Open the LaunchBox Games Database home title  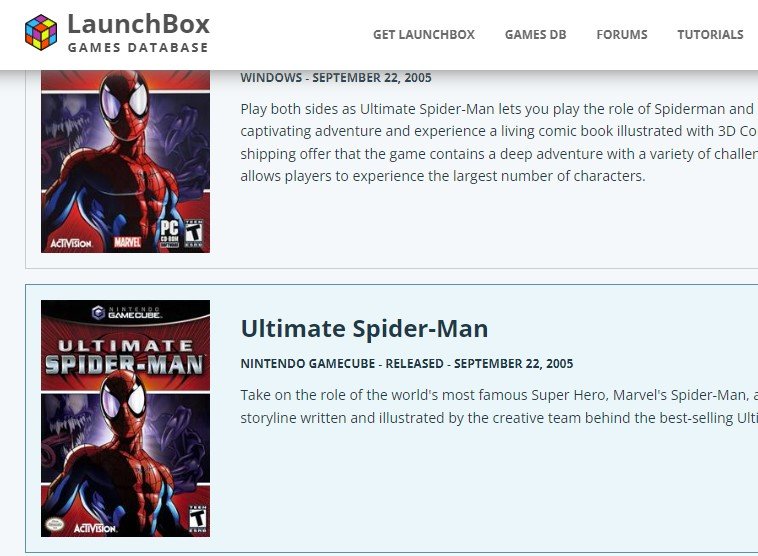click(138, 32)
